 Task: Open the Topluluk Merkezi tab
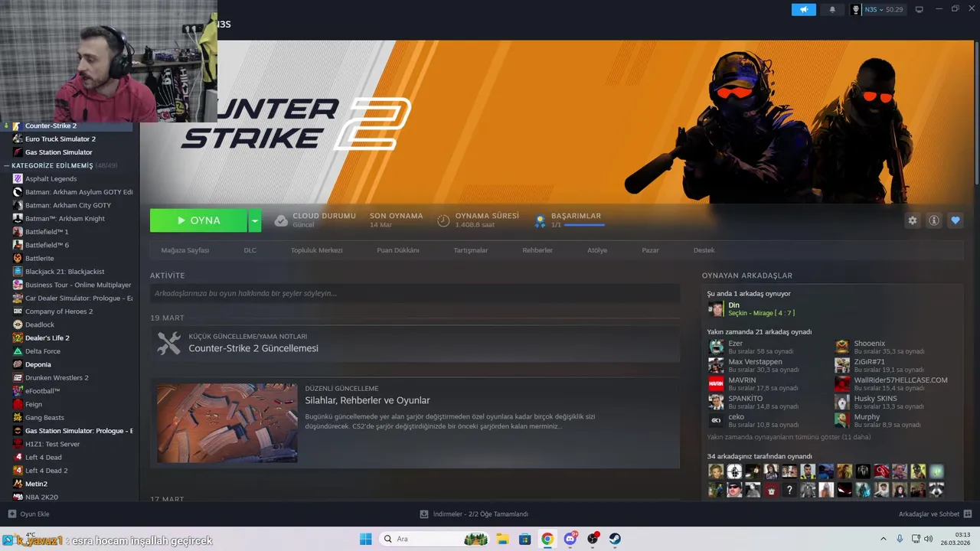(316, 250)
